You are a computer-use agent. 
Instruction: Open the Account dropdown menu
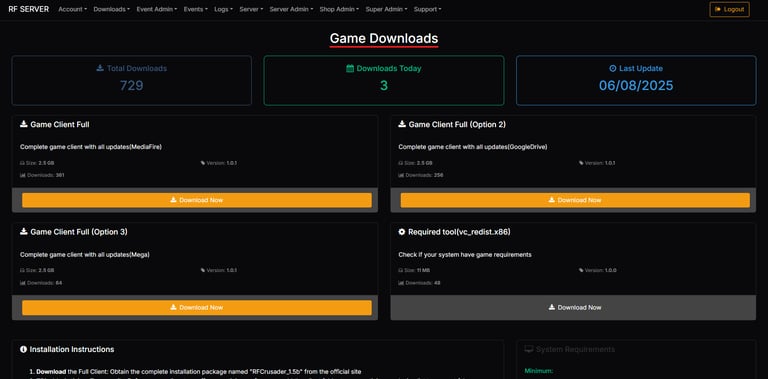coord(72,9)
